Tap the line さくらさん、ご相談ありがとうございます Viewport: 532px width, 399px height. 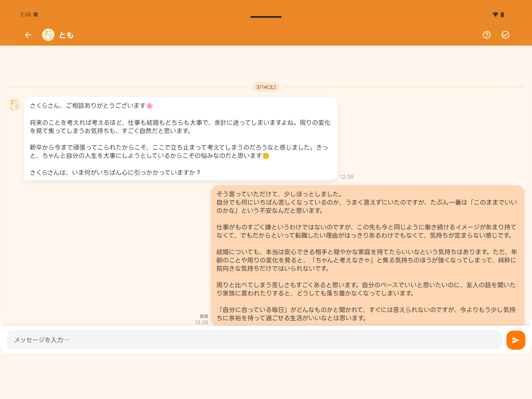[88, 106]
